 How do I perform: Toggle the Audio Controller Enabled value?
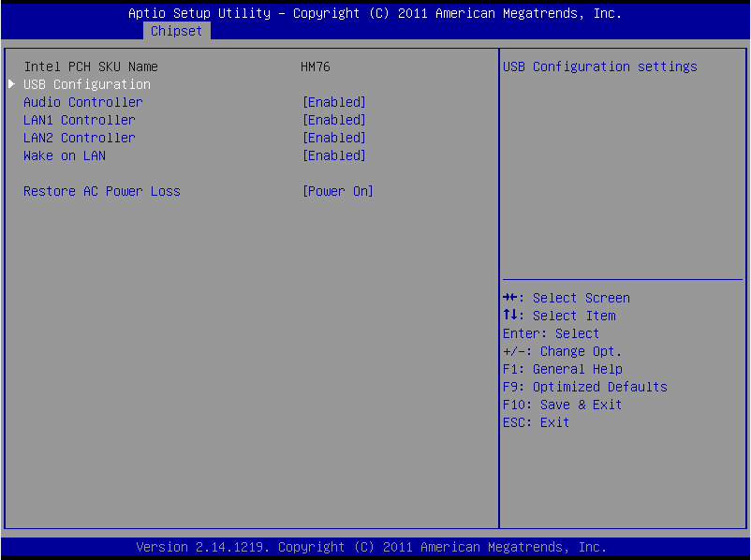tap(333, 102)
